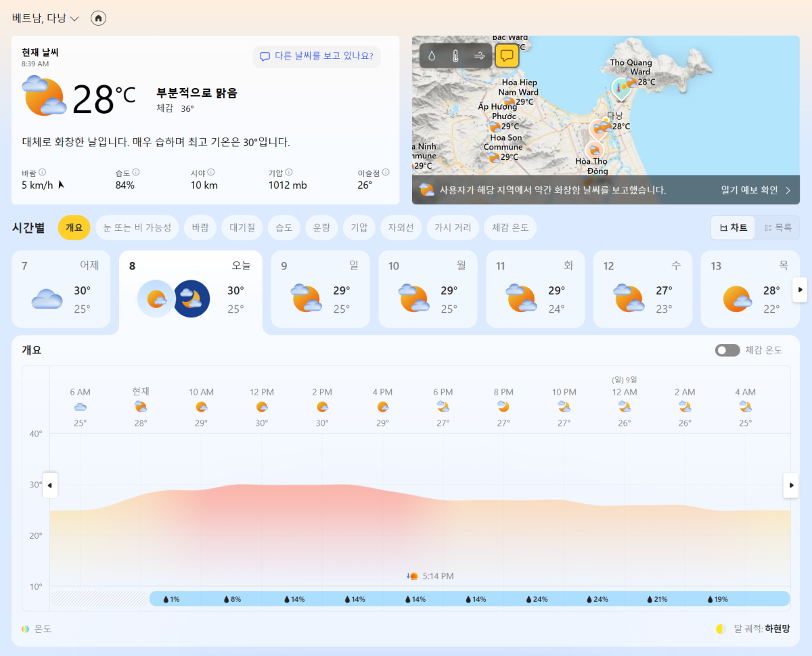Select the temperature thermometer map layer

click(455, 56)
